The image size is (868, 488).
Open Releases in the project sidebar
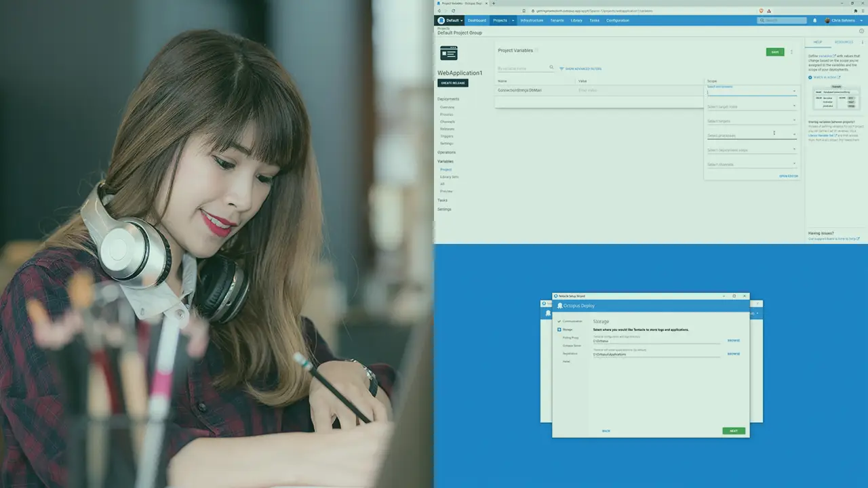click(x=447, y=129)
